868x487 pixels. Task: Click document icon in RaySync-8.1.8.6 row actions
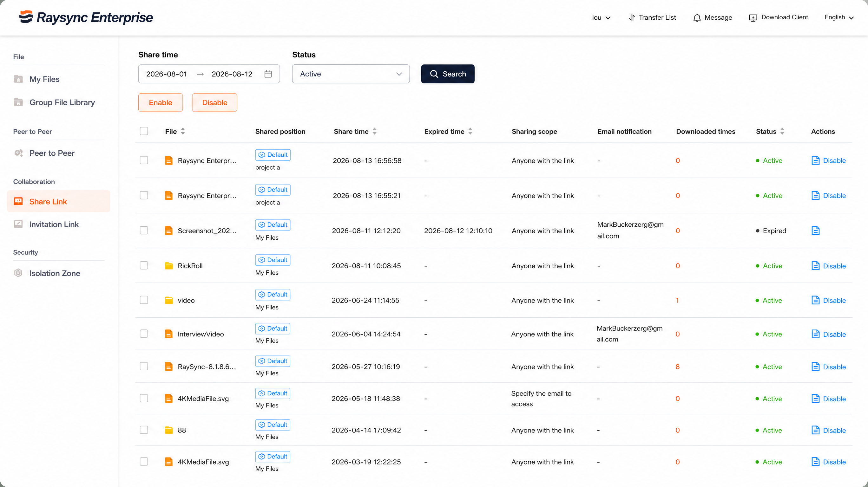815,367
